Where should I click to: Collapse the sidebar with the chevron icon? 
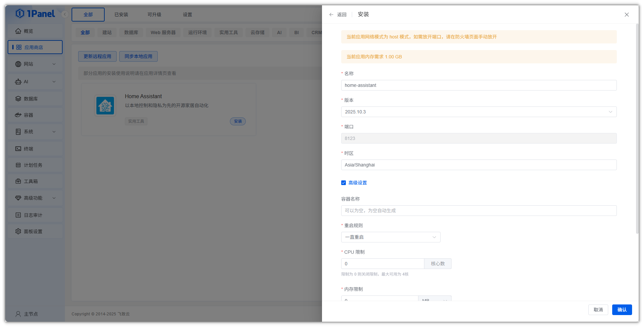click(x=65, y=14)
